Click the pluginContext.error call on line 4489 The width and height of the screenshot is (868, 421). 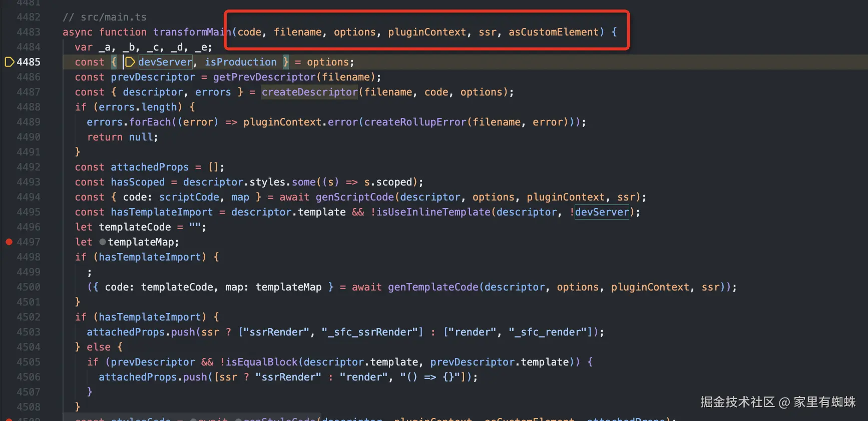pyautogui.click(x=300, y=122)
